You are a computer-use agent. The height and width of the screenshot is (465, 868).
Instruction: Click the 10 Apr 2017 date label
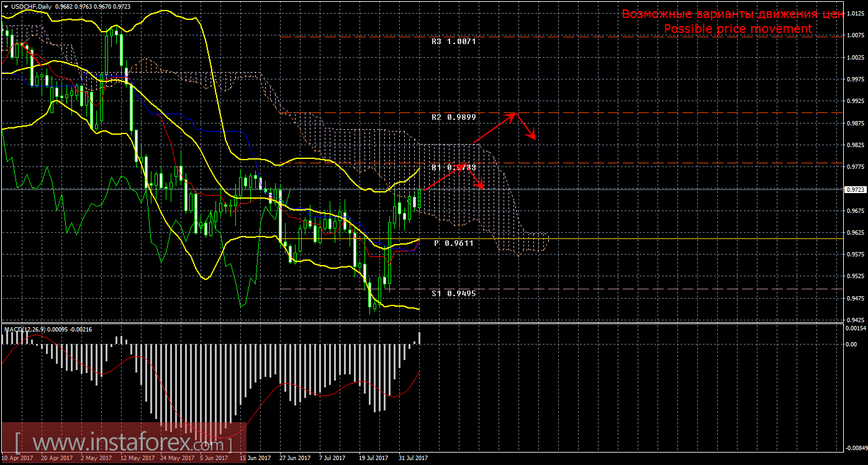point(17,458)
